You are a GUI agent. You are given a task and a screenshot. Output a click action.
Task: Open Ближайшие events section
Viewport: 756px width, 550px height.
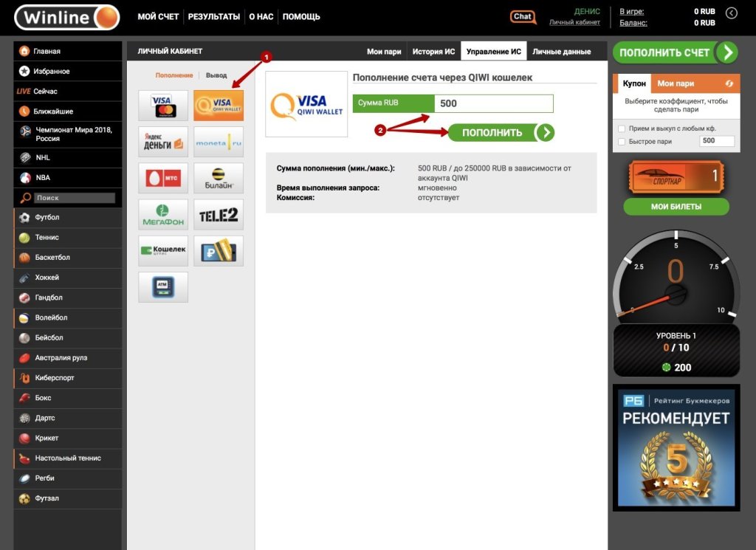coord(67,111)
